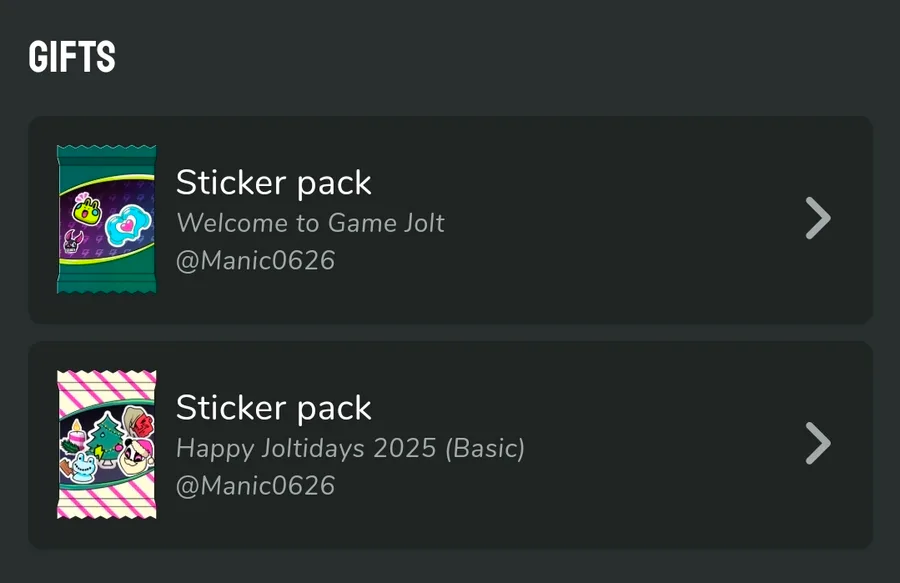Select the Welcome to Game Jolt subtitle
This screenshot has height=583, width=900.
[x=310, y=222]
